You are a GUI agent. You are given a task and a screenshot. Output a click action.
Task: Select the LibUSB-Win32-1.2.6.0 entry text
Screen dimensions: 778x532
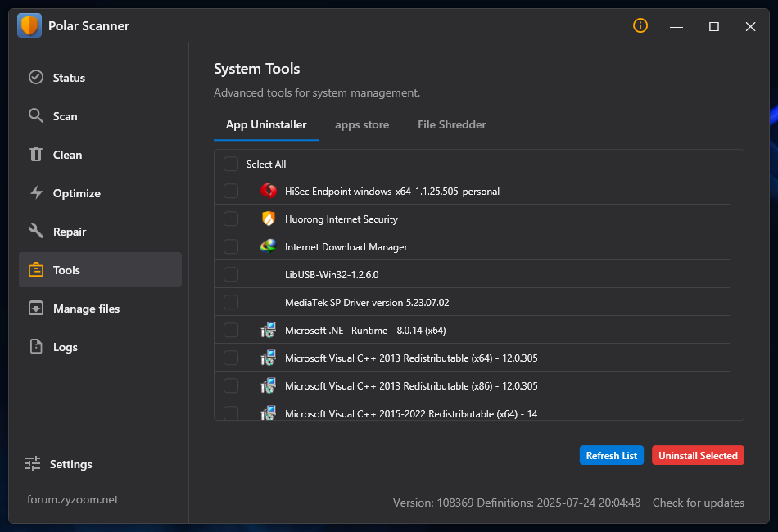coord(332,275)
